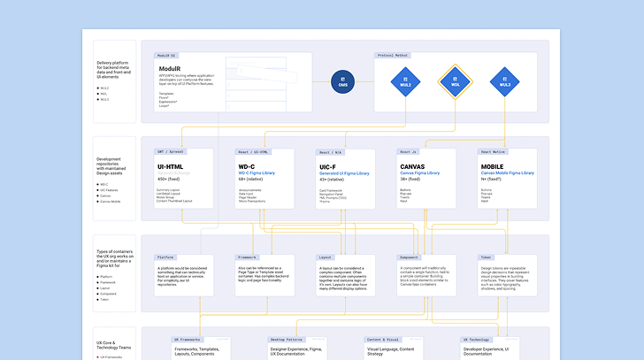This screenshot has width=644, height=360.
Task: Click the Layout tag label
Action: (x=327, y=257)
